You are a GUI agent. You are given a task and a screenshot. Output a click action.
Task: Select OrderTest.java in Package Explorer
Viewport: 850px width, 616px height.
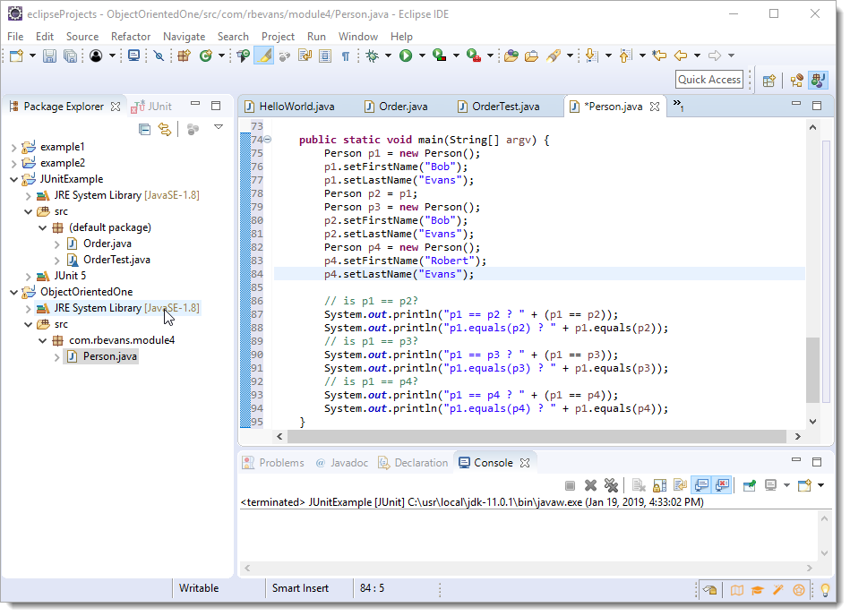pos(116,261)
